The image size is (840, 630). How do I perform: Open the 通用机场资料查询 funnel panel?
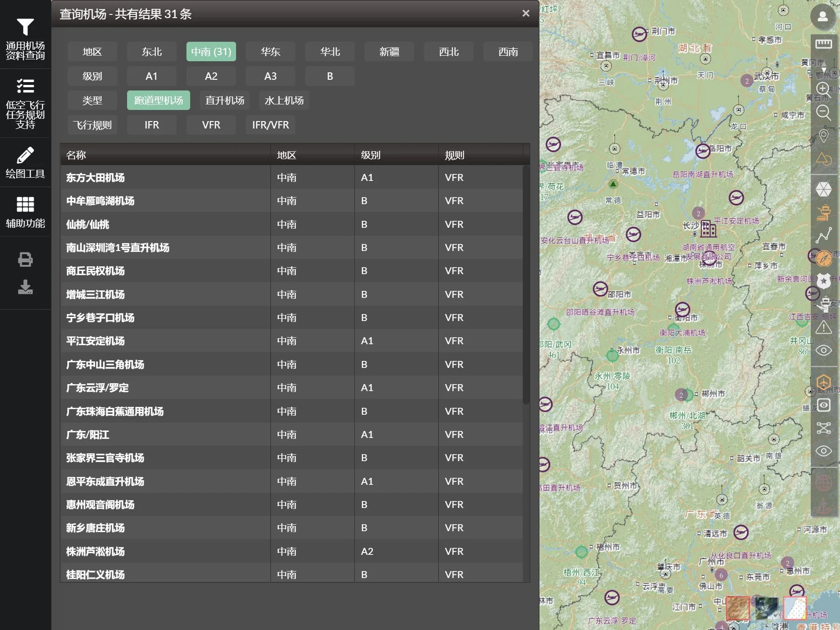coord(25,39)
